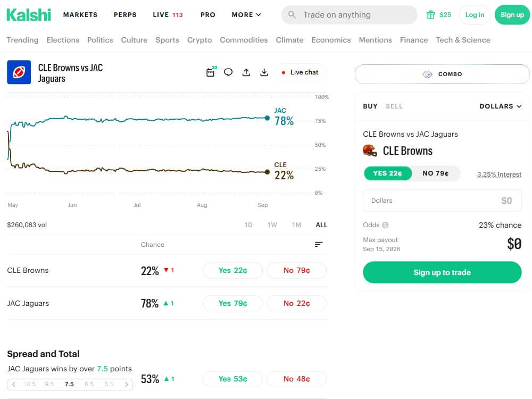Click the COMBO button
Screen dimensions: 532x399
[442, 74]
